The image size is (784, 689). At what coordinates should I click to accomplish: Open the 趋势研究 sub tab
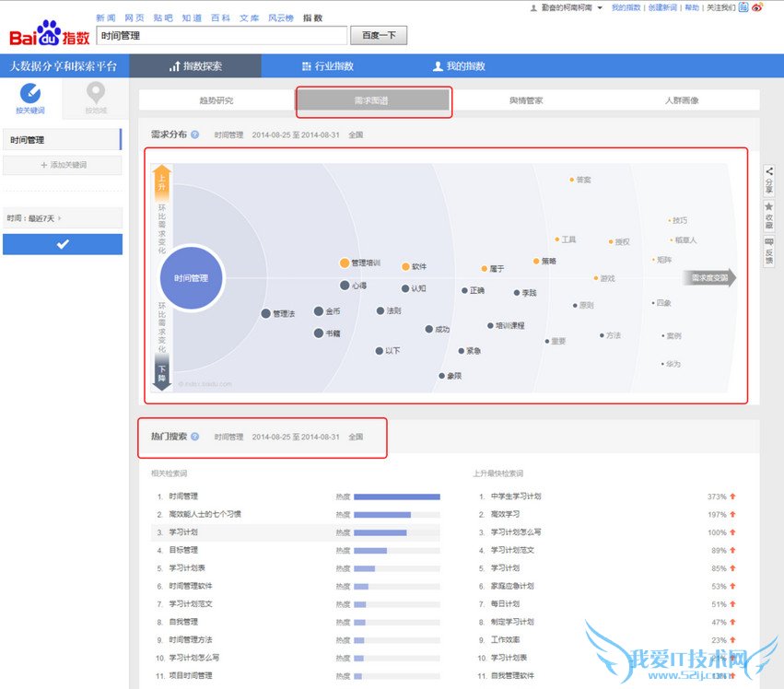tap(216, 100)
